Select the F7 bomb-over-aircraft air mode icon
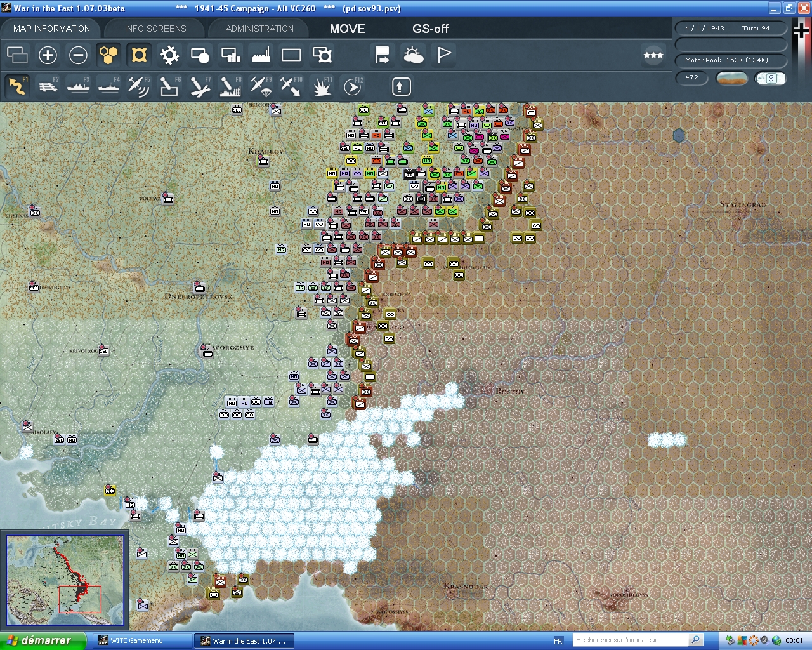This screenshot has width=812, height=650. coord(200,86)
